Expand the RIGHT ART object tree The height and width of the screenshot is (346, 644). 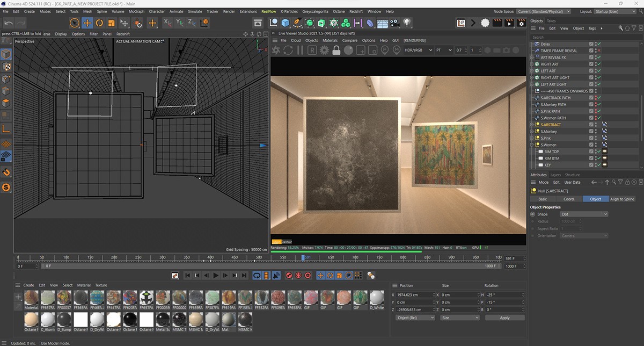[531, 64]
